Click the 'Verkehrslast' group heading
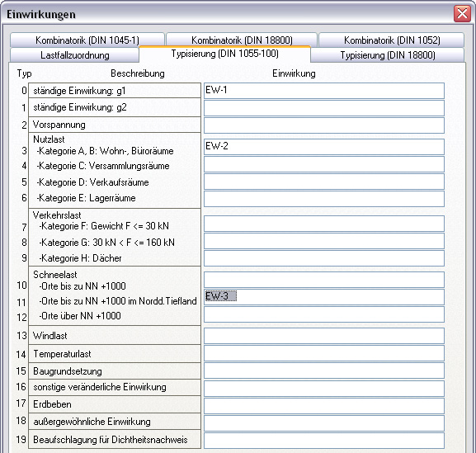Viewport: 476px width, 453px height. click(x=57, y=215)
